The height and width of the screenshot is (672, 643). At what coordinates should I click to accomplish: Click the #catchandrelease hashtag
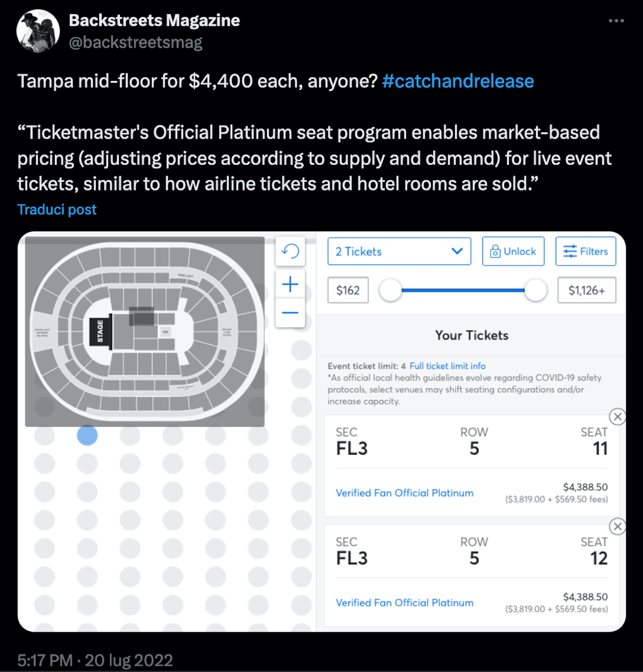(x=458, y=81)
